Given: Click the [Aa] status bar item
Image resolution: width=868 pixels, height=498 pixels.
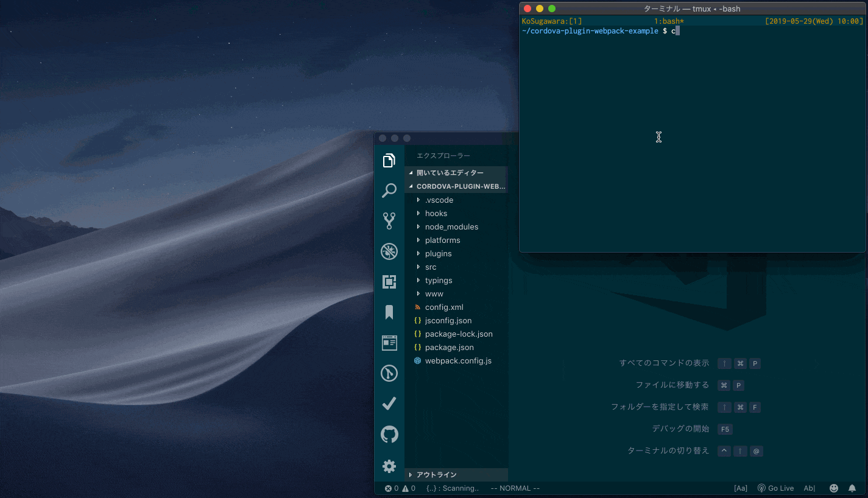Looking at the screenshot, I should point(741,488).
